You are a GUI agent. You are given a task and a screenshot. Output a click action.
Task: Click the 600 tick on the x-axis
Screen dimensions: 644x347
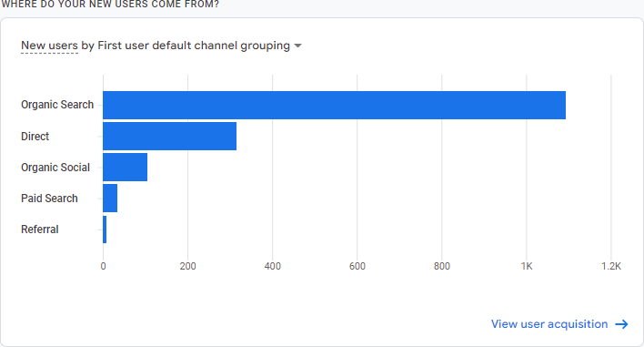[357, 267]
